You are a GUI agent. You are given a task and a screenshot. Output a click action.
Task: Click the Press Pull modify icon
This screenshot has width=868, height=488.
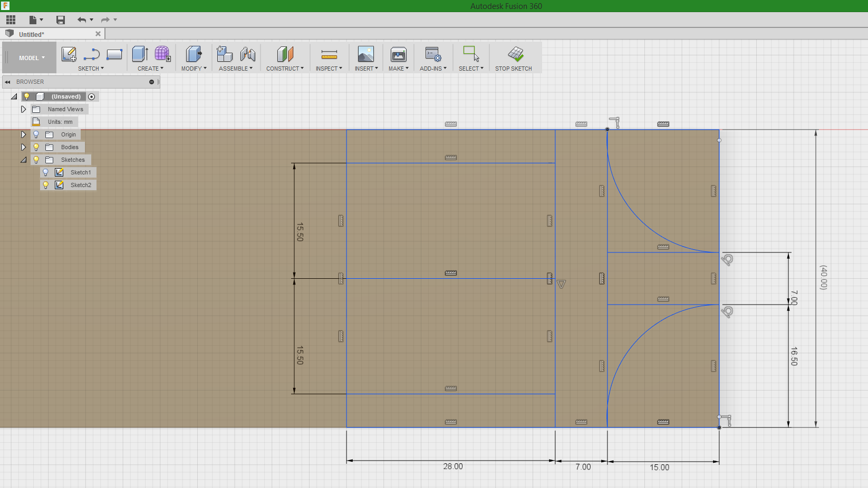pos(194,54)
